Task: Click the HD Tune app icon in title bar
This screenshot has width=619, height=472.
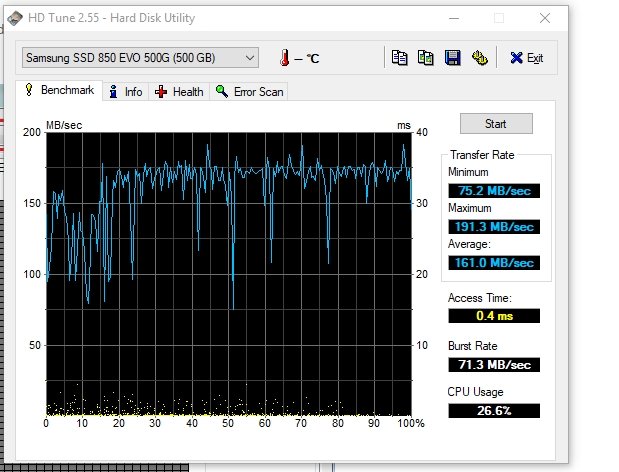Action: 15,18
